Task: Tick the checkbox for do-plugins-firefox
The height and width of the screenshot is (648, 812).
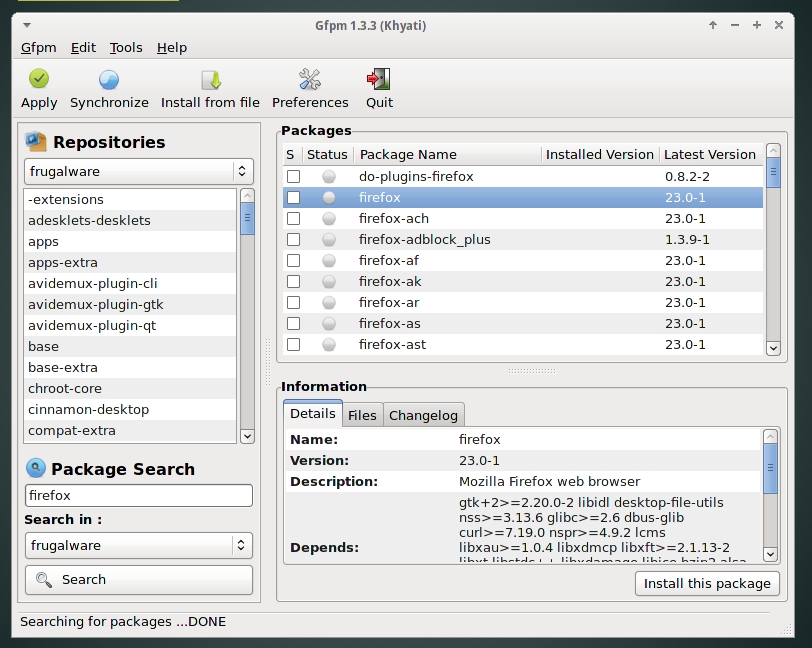Action: pyautogui.click(x=294, y=177)
